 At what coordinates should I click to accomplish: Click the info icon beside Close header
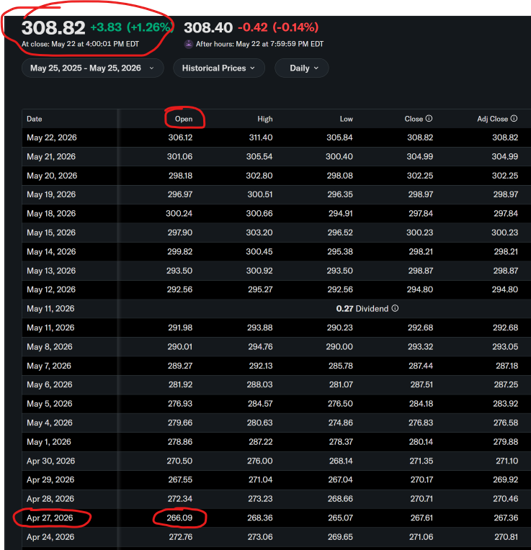tap(429, 119)
